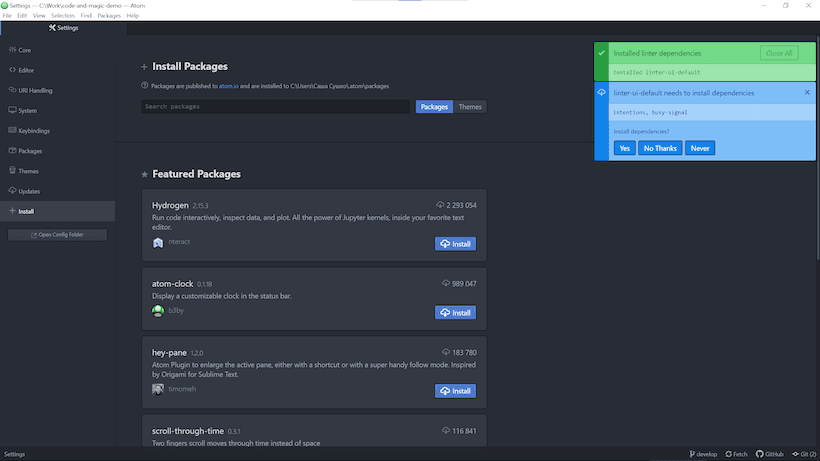Switch search to Themes
Viewport: 820px width, 461px height.
pos(470,107)
